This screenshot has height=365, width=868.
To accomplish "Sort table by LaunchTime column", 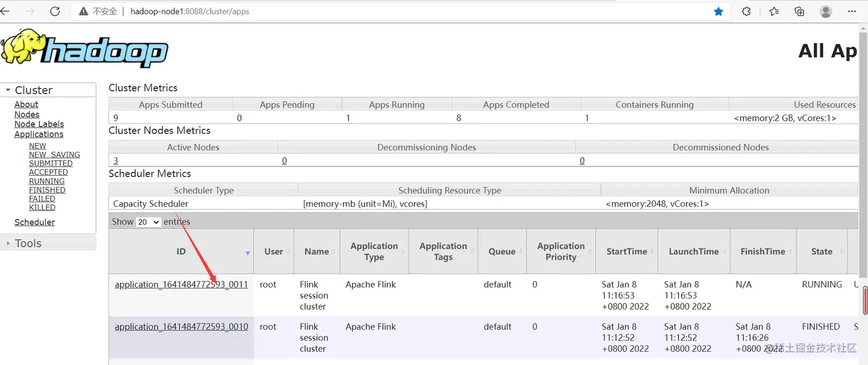I will pyautogui.click(x=694, y=252).
